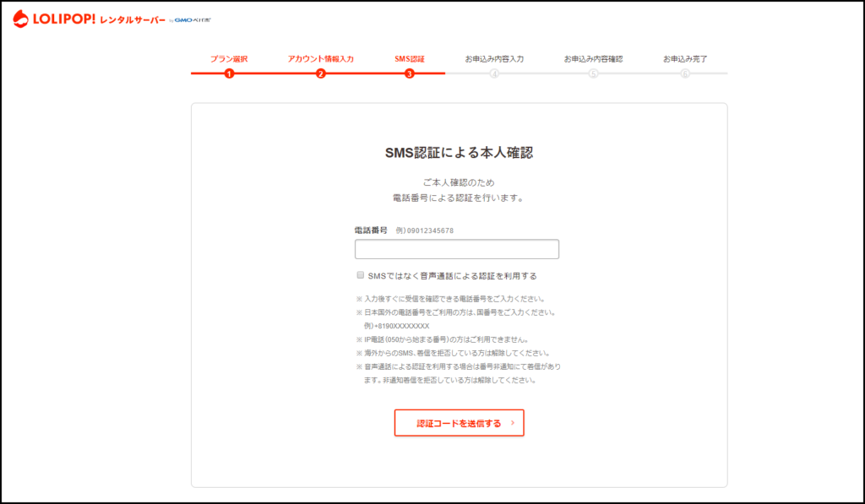Click the greyed step 4 circle marker

pyautogui.click(x=494, y=73)
